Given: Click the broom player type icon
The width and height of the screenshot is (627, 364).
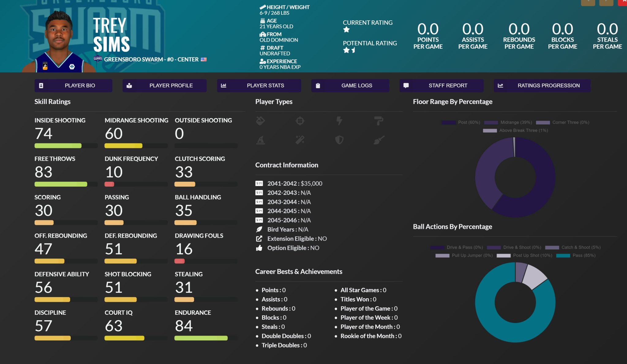Looking at the screenshot, I should [379, 140].
